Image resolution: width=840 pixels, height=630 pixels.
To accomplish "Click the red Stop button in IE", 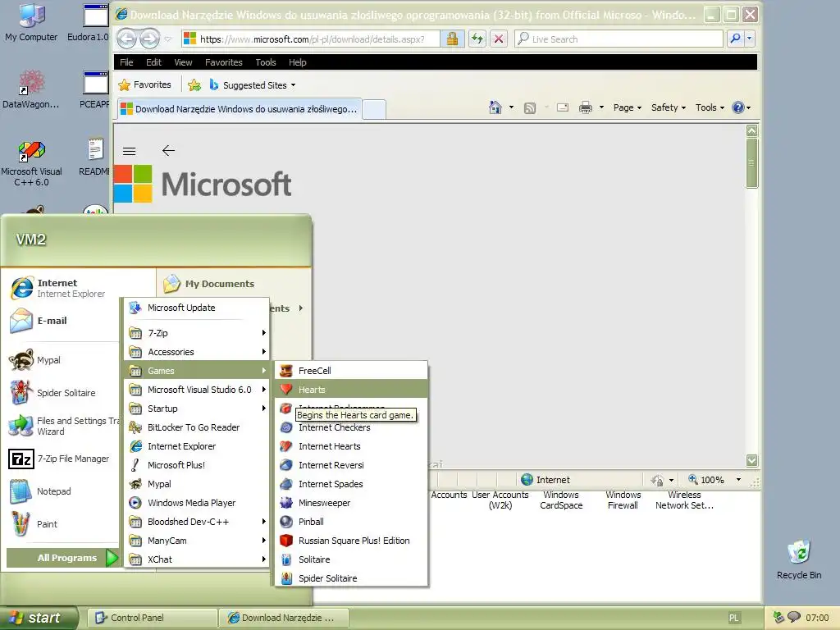I will coord(499,39).
